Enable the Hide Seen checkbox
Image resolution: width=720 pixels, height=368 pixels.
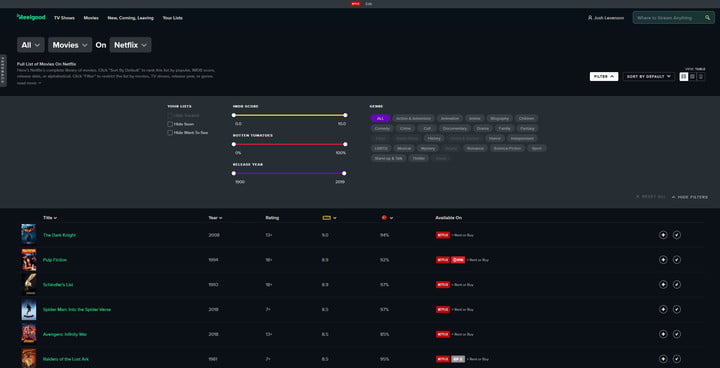point(170,124)
